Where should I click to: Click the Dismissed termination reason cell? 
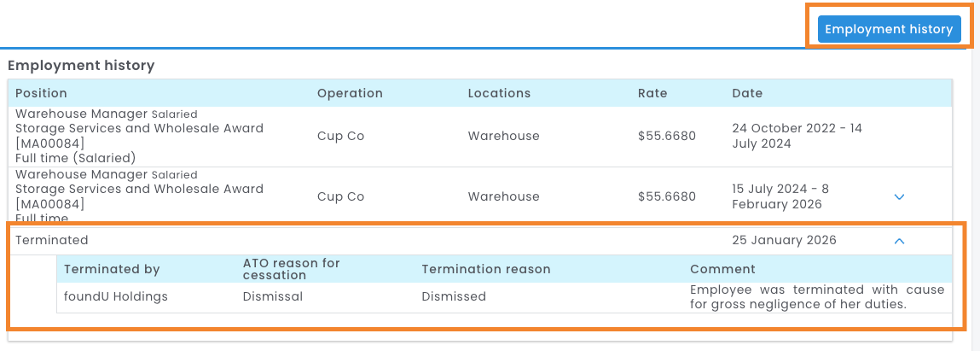454,296
